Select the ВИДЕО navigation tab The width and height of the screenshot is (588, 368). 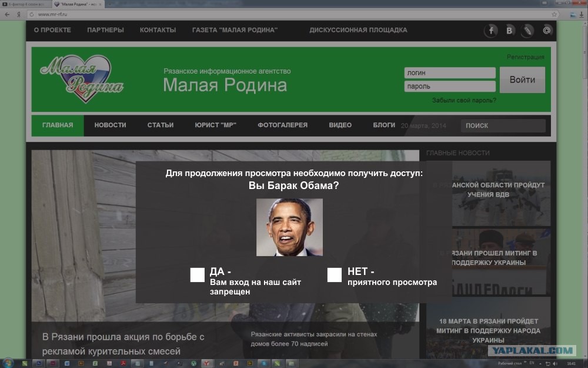pos(340,125)
